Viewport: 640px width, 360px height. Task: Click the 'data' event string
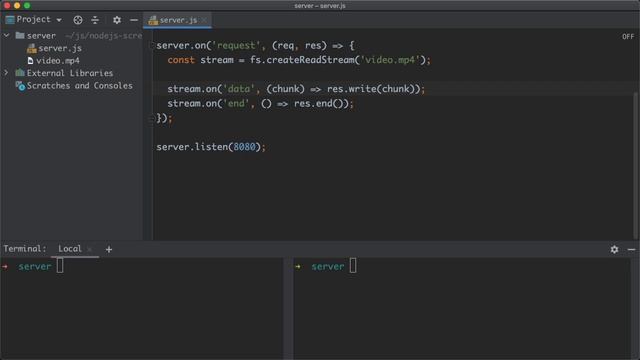pyautogui.click(x=239, y=89)
